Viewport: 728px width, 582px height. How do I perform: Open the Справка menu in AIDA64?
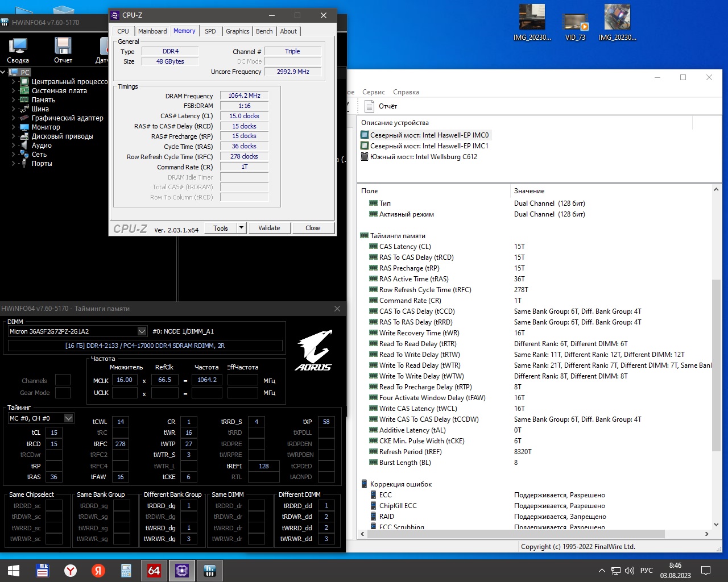click(406, 92)
